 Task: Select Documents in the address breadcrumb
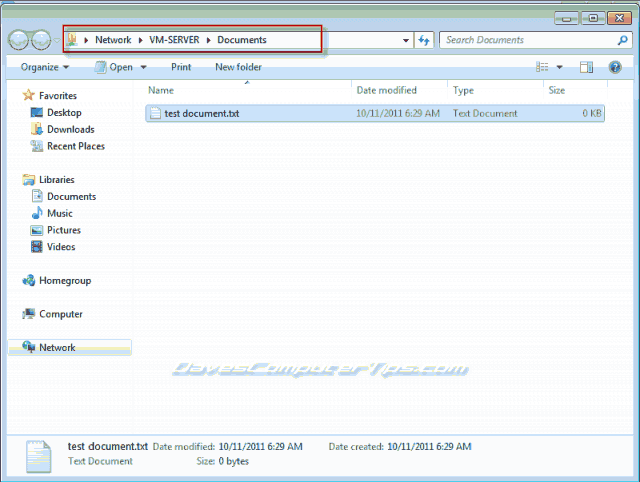click(242, 40)
